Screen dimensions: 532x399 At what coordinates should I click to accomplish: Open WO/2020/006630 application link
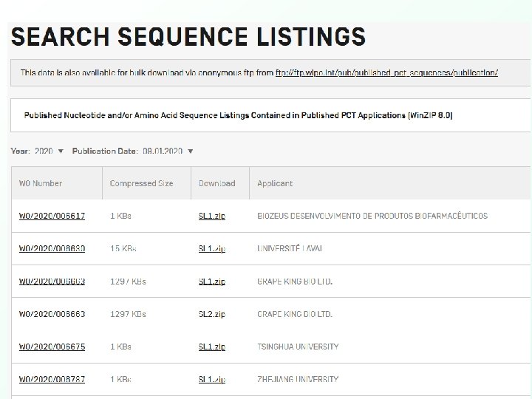click(x=52, y=248)
